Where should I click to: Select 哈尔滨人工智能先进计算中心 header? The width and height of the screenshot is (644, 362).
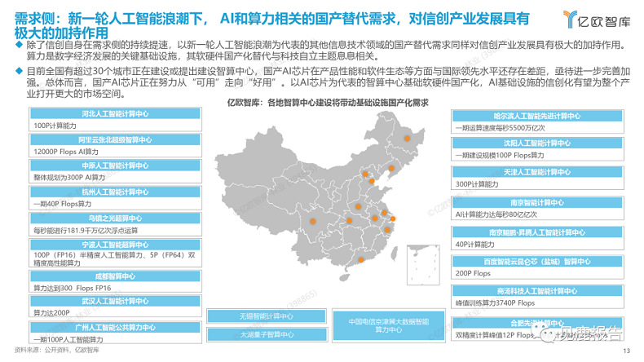536,117
